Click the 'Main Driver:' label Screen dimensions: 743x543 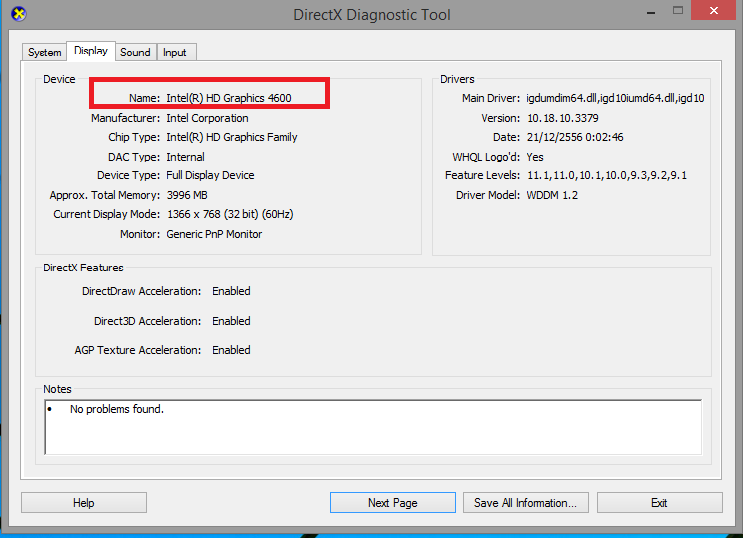(491, 98)
